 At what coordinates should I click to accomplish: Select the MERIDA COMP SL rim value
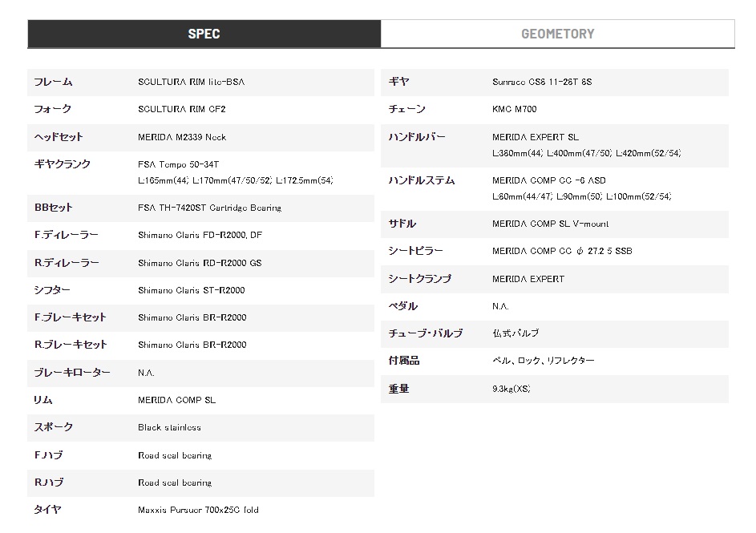pos(176,400)
